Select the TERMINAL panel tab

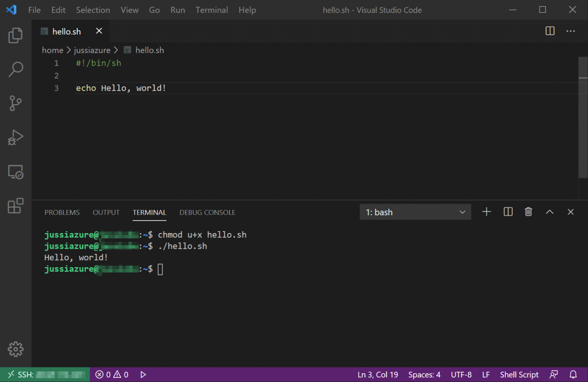point(149,212)
